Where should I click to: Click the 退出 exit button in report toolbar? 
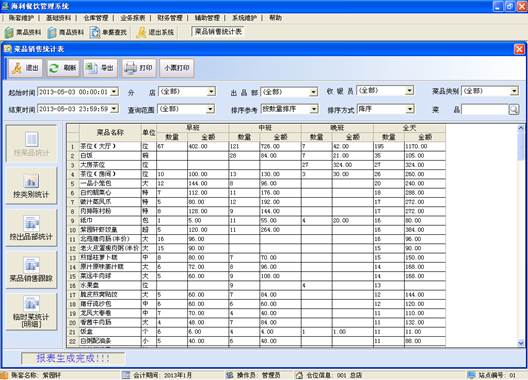tap(26, 68)
